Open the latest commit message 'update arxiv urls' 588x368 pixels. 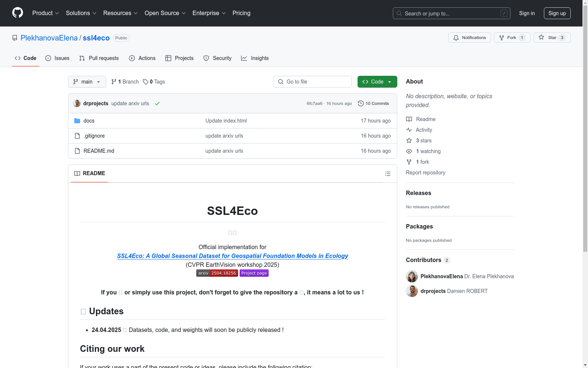130,103
